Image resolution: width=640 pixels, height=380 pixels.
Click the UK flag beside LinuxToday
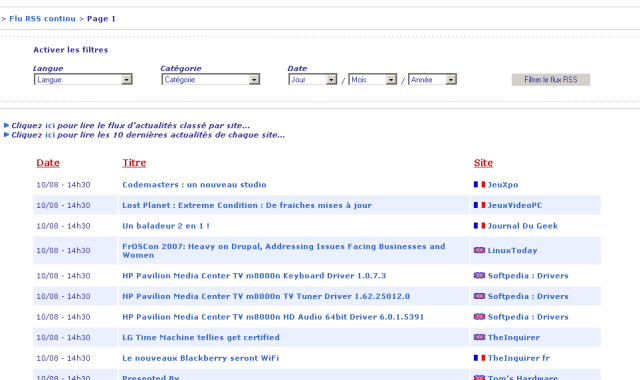(x=479, y=250)
